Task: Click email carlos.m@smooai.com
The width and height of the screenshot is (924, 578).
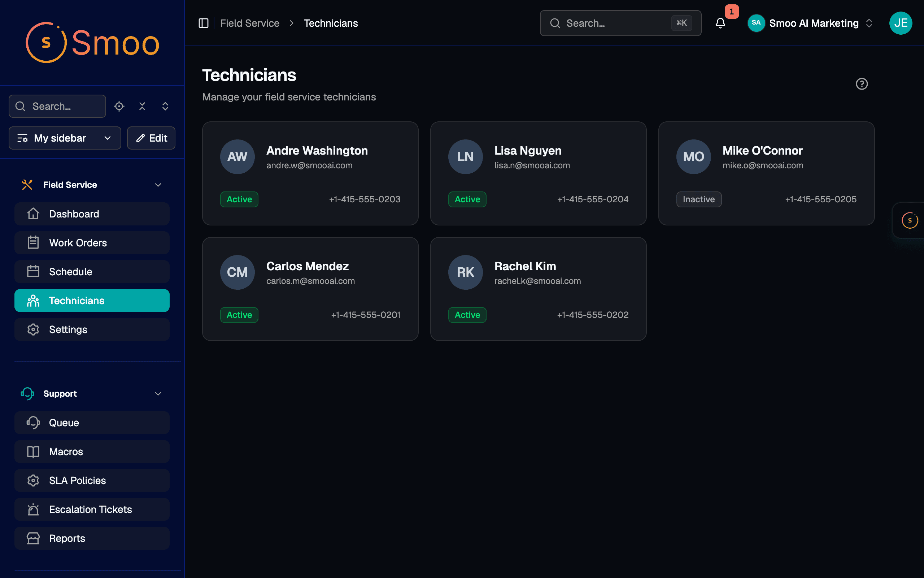Action: (x=310, y=281)
